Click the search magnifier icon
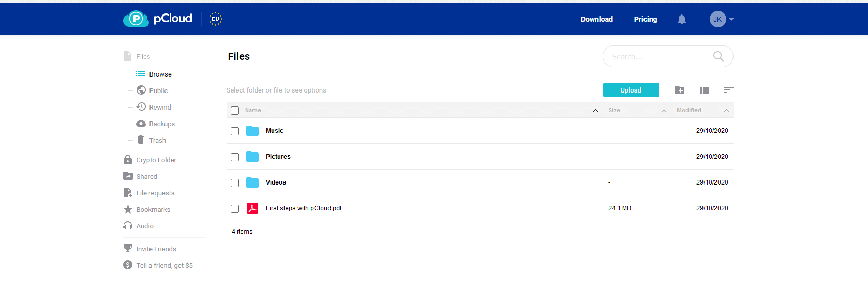 (719, 56)
